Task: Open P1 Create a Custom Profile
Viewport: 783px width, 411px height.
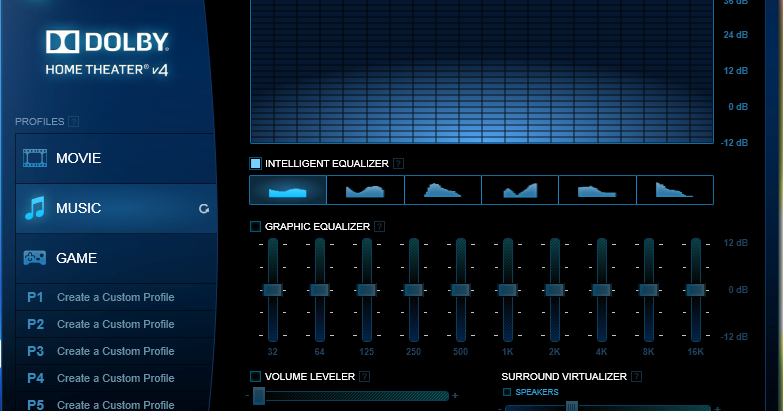Action: tap(116, 297)
